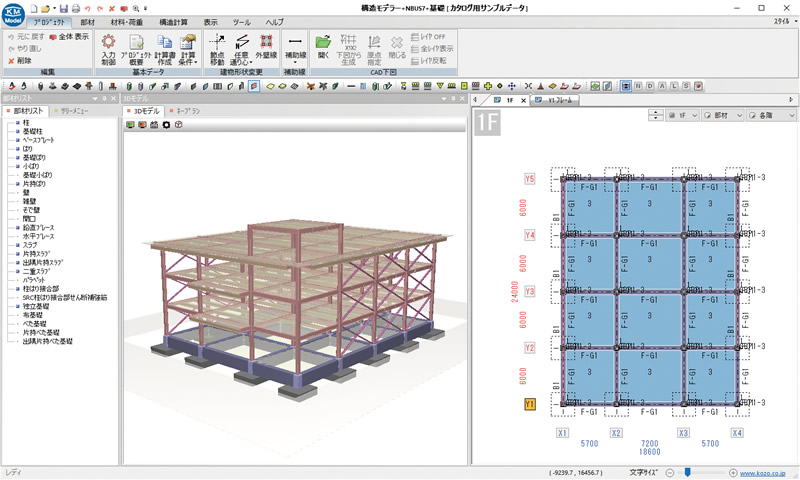Click the wireframe cube icon in 3D view
800x480 pixels.
(x=178, y=124)
